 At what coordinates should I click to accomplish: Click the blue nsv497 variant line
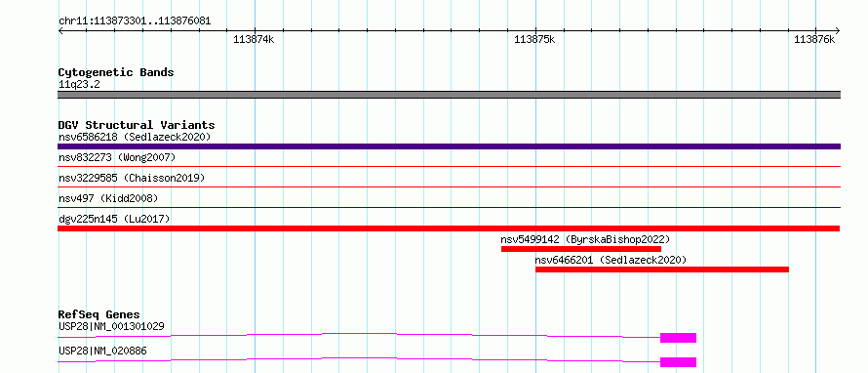449,207
